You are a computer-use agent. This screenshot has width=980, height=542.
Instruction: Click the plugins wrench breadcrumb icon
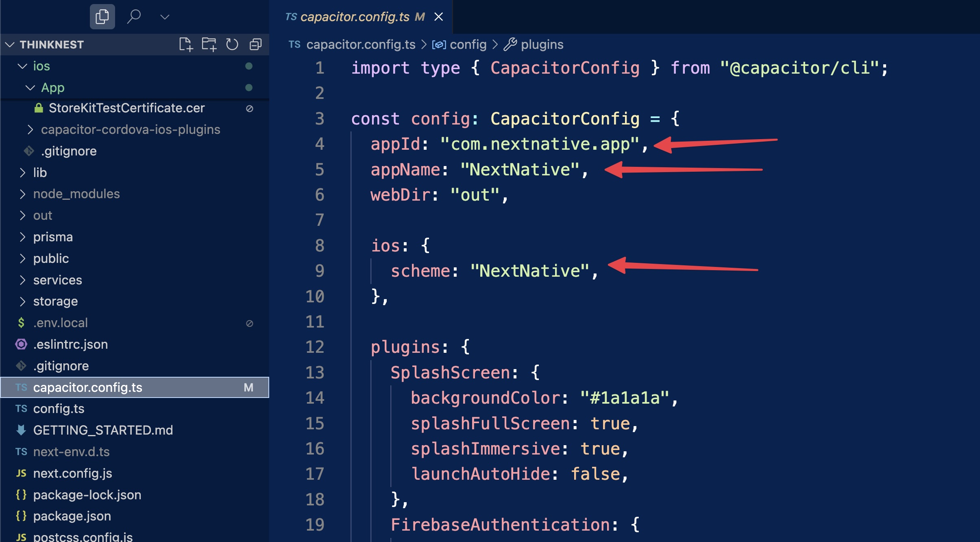point(510,44)
